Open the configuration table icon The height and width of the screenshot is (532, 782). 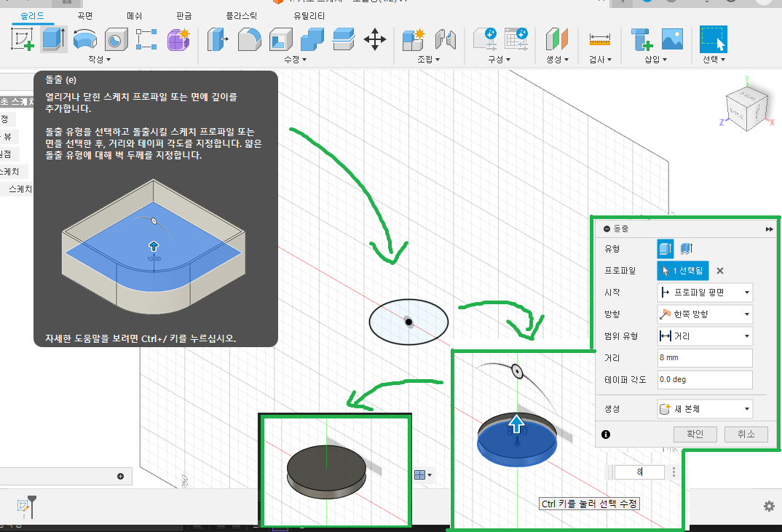coord(516,39)
